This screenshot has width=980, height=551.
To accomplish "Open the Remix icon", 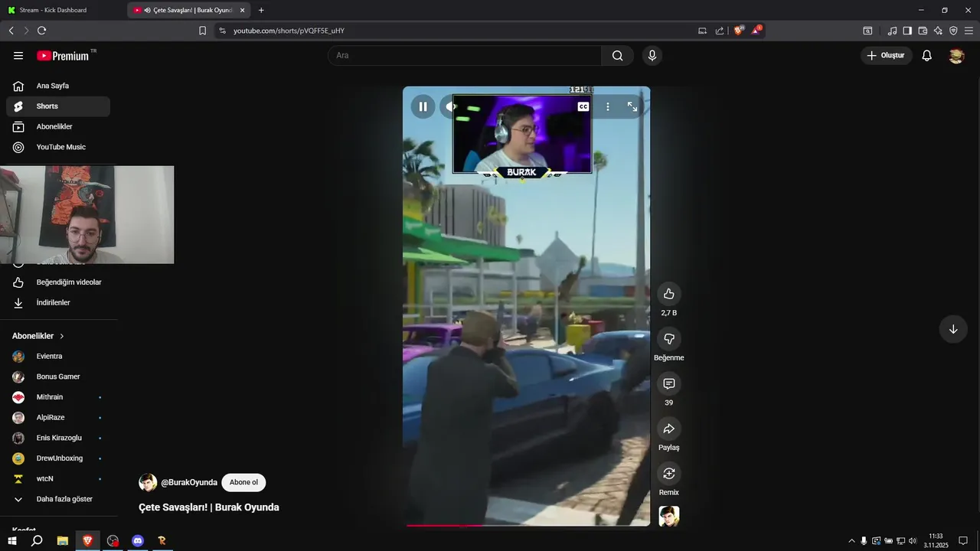I will click(x=669, y=473).
